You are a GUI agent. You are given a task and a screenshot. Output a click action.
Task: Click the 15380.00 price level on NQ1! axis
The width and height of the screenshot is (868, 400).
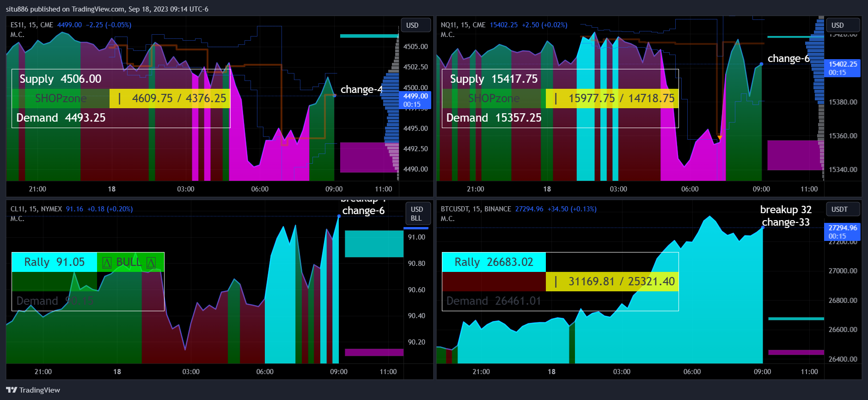(843, 102)
